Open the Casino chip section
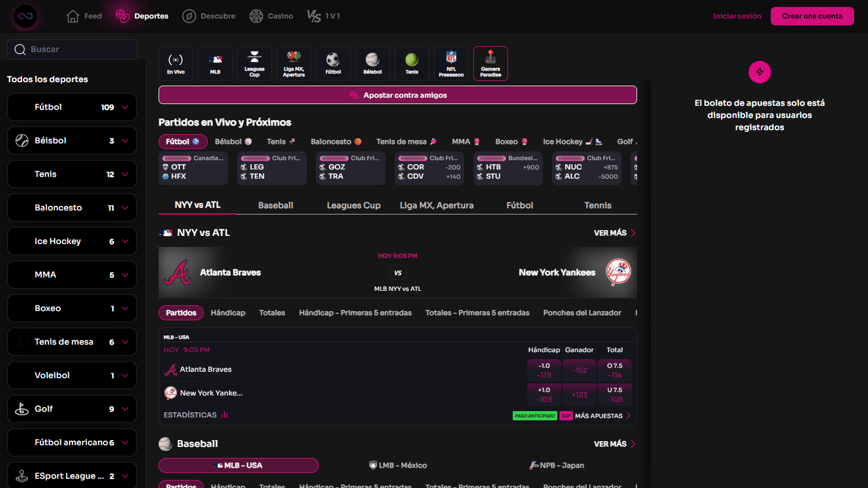The width and height of the screenshot is (868, 488). 271,16
